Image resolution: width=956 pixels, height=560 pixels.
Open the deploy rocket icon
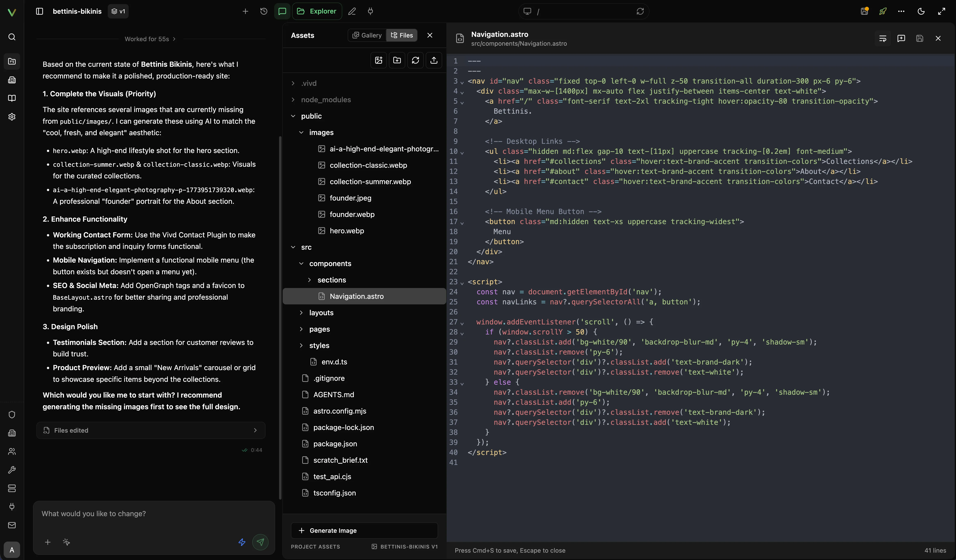pyautogui.click(x=883, y=11)
